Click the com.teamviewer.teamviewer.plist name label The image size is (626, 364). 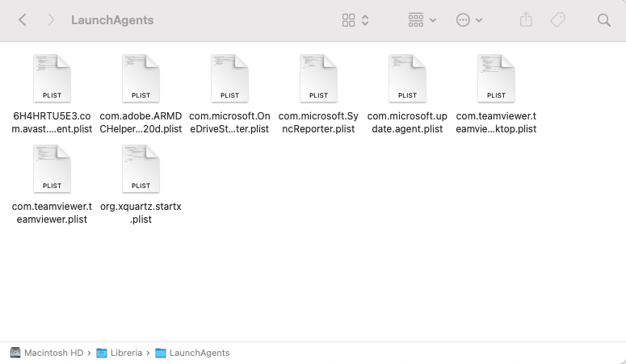(52, 213)
